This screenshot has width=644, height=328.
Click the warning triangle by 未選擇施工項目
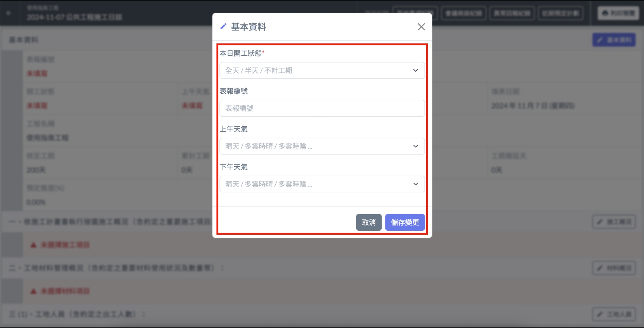[34, 245]
